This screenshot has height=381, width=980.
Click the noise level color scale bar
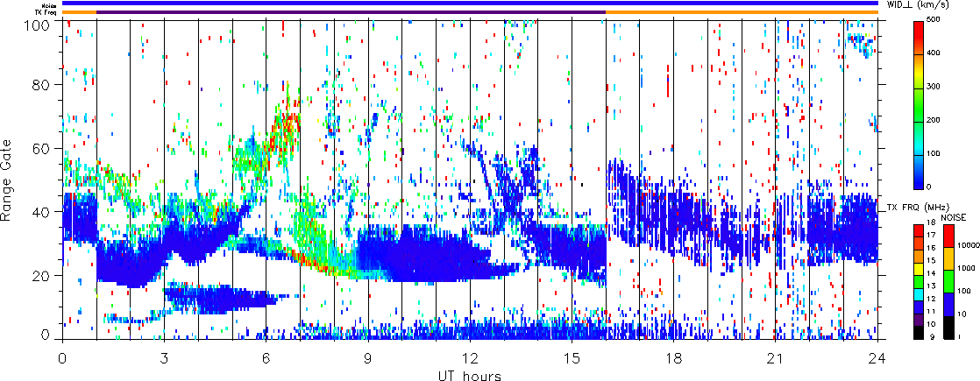pyautogui.click(x=948, y=280)
